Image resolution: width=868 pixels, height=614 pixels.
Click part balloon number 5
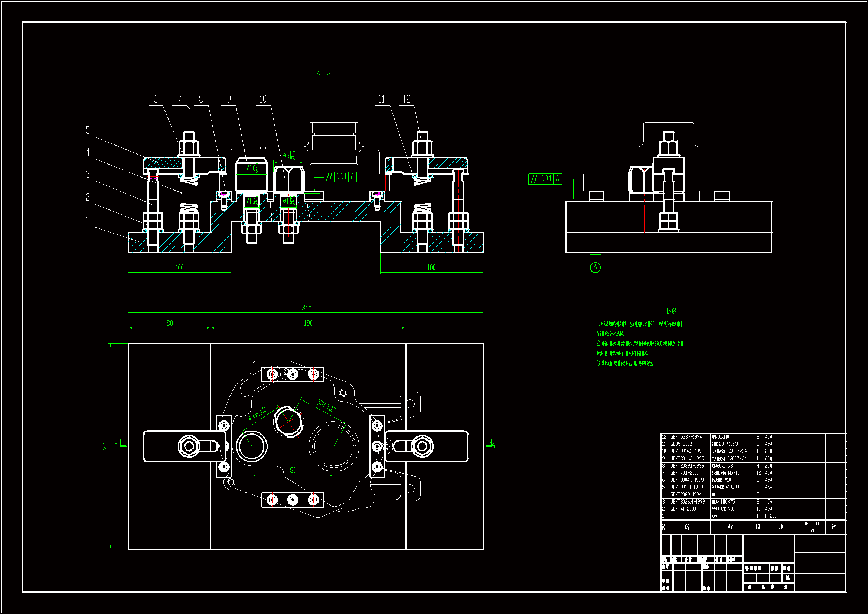[88, 130]
